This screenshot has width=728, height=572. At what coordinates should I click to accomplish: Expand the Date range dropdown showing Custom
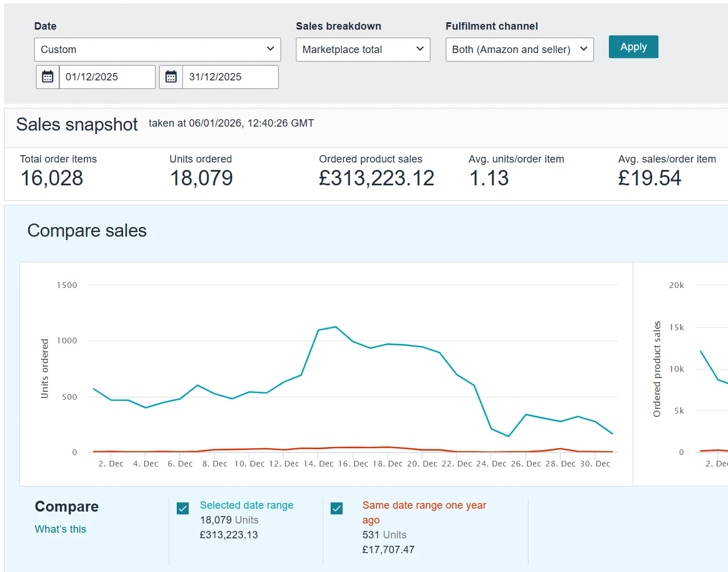click(157, 50)
